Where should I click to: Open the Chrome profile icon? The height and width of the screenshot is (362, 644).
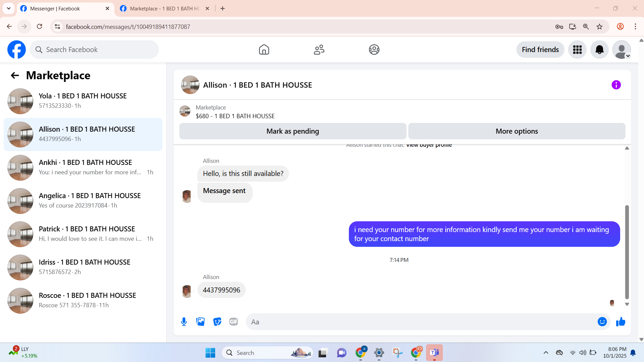tap(620, 27)
